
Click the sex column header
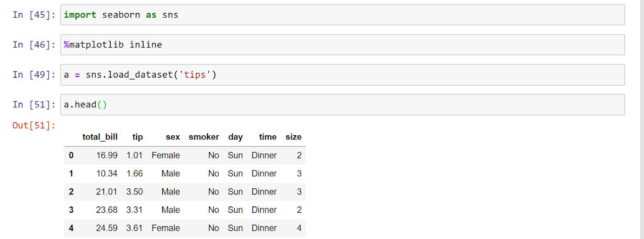click(x=173, y=137)
